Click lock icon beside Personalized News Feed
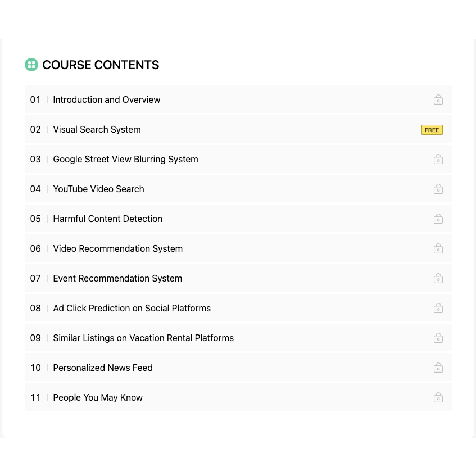The width and height of the screenshot is (476, 476). tap(438, 368)
